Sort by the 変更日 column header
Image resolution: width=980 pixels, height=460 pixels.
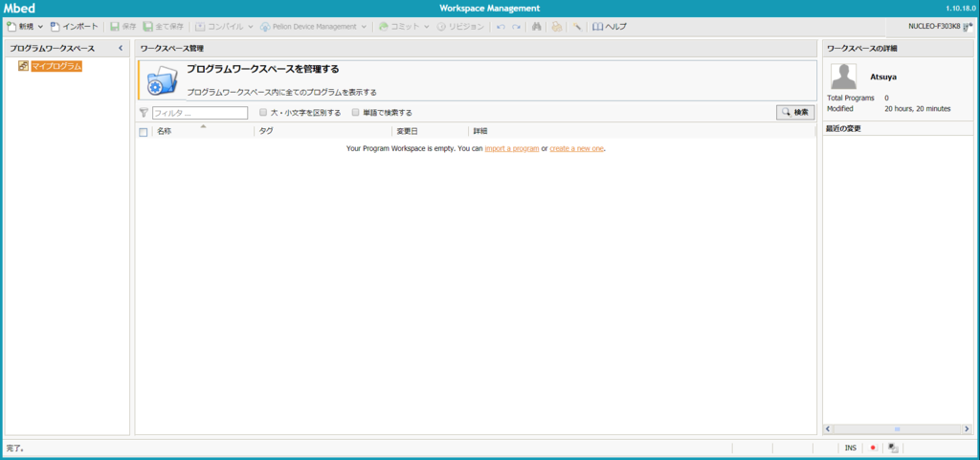(407, 131)
